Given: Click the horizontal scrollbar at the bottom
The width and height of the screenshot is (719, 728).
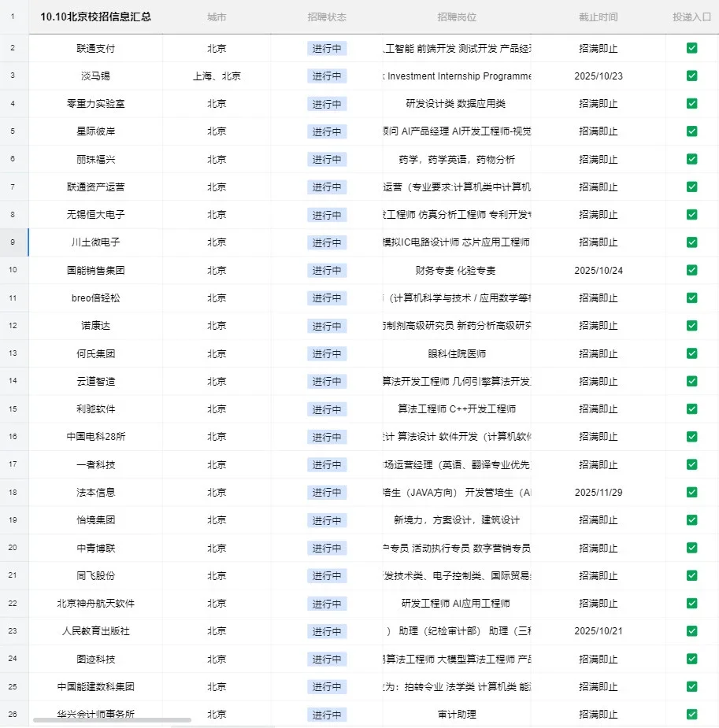Looking at the screenshot, I should click(x=112, y=720).
